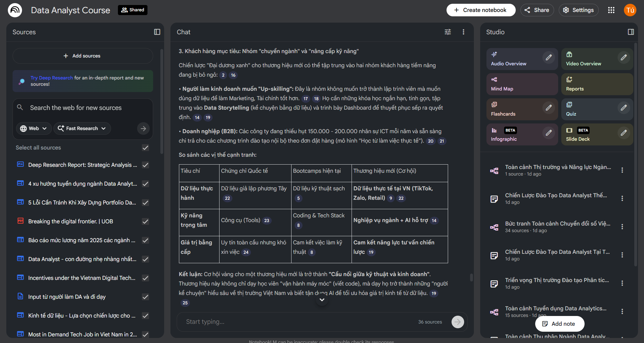
Task: Uncheck Select all sources checkbox
Action: click(145, 148)
